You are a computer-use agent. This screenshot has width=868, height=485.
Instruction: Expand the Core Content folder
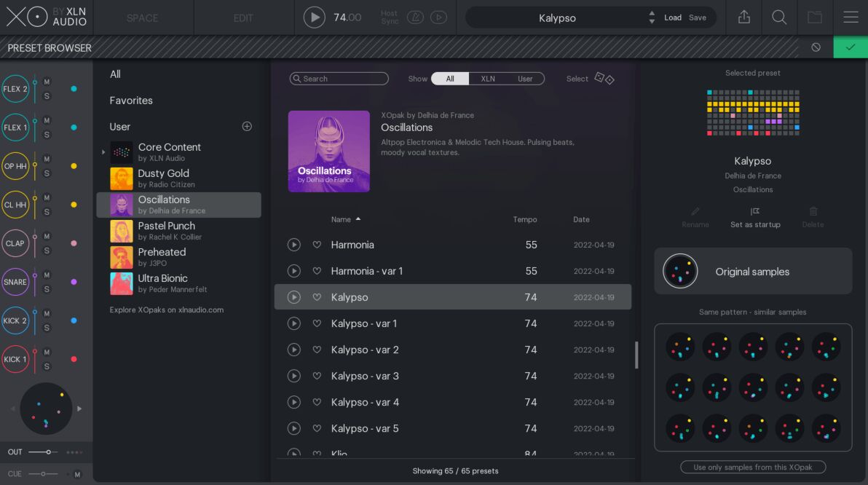(103, 152)
